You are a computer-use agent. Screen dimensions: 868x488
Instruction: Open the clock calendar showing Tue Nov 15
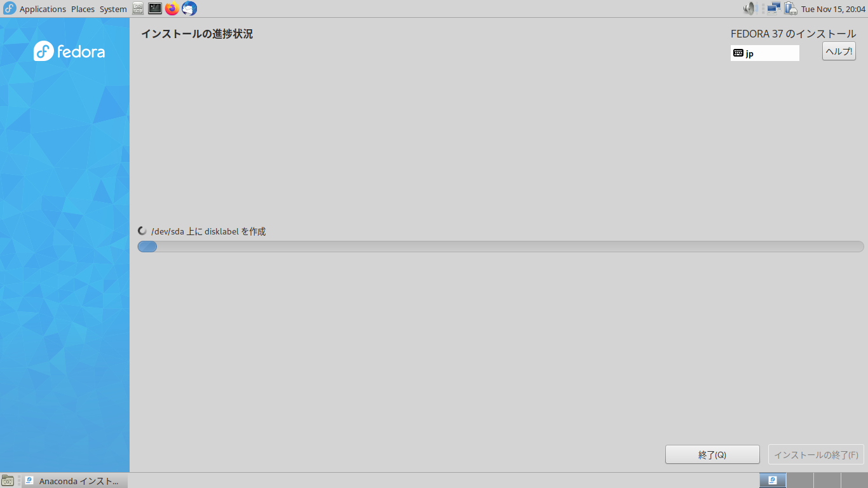[833, 9]
